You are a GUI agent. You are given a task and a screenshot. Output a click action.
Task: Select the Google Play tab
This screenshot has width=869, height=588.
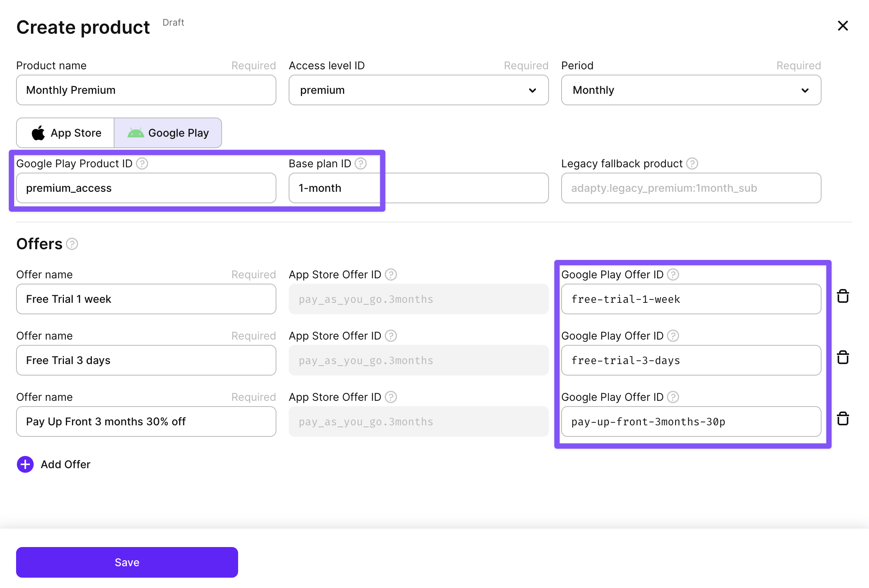click(168, 133)
